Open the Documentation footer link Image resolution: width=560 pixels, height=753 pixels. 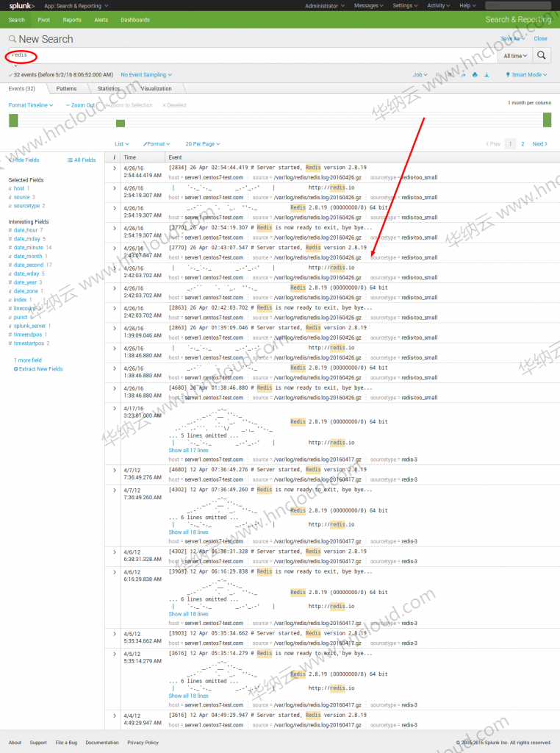click(x=101, y=743)
